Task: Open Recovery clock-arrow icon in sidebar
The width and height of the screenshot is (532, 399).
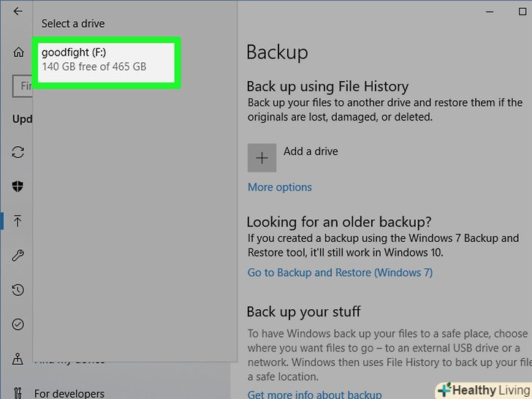Action: coord(18,290)
